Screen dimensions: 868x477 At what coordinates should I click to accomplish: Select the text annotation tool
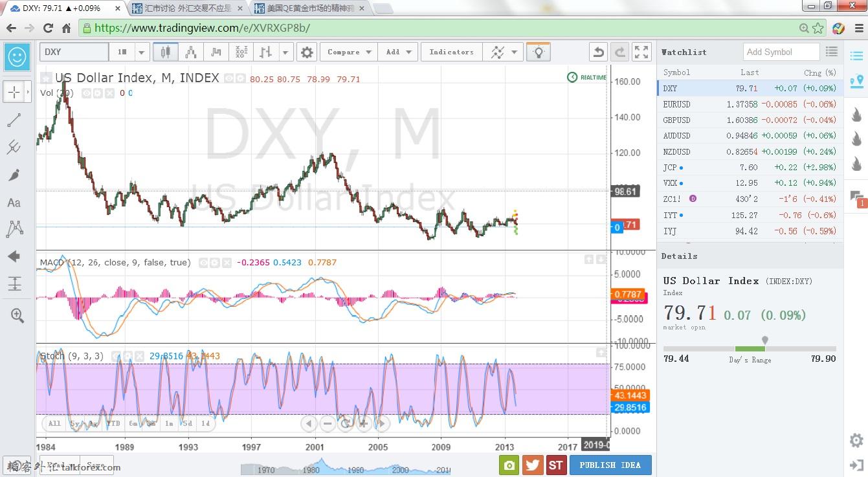(x=14, y=203)
